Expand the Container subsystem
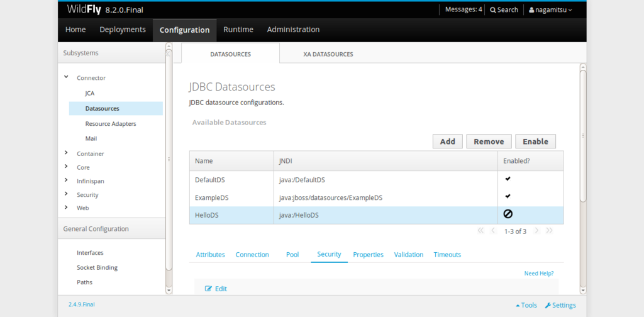The width and height of the screenshot is (644, 317). 66,153
